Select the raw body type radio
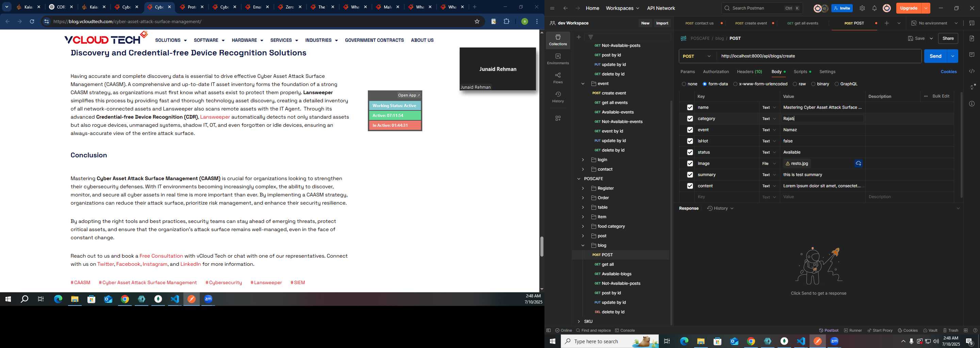The width and height of the screenshot is (980, 348). [795, 84]
